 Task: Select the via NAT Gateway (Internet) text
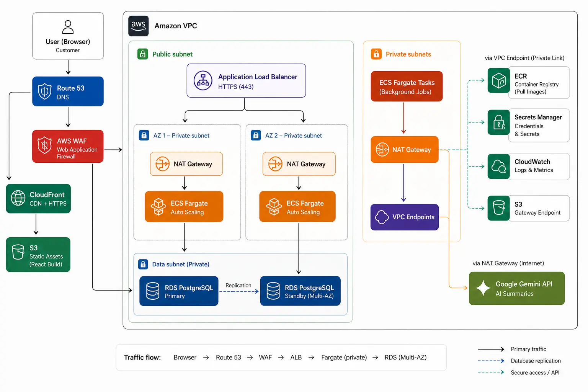(508, 263)
